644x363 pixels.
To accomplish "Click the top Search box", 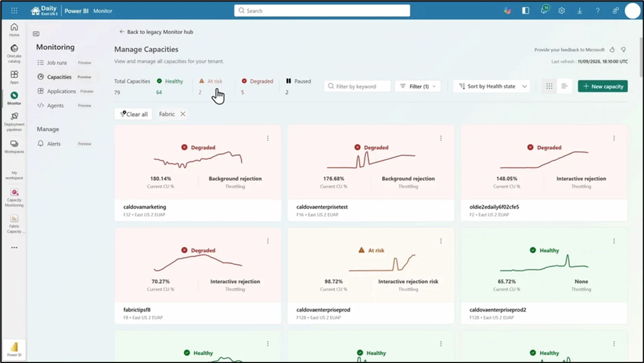I will coord(322,11).
